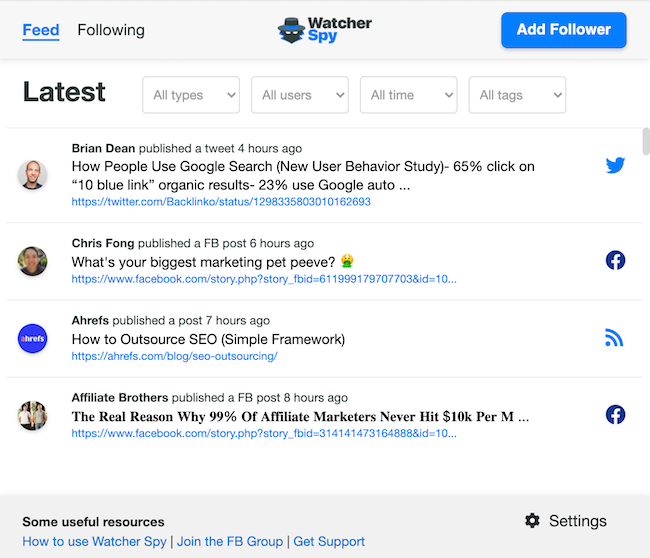This screenshot has width=650, height=558.
Task: Click the Ahrefs name in the post header
Action: (x=90, y=320)
